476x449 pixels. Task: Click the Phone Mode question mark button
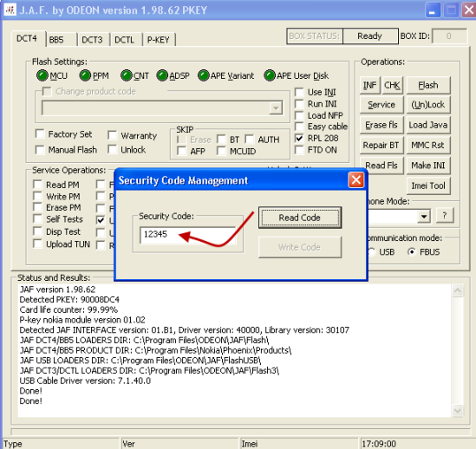(x=445, y=216)
